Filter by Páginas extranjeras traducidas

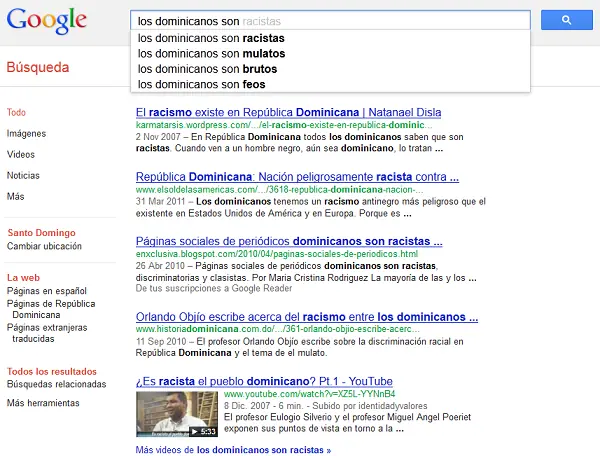[47, 333]
